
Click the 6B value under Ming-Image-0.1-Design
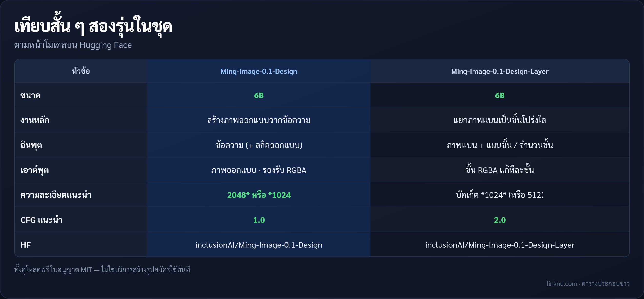(259, 96)
